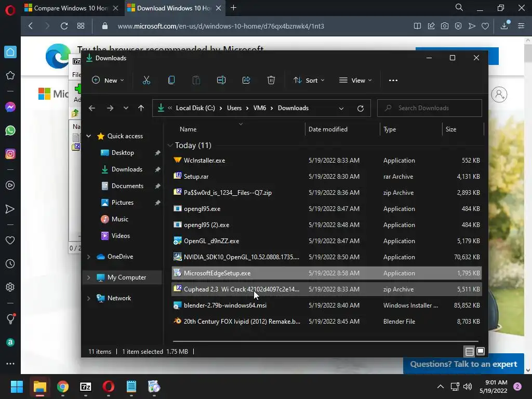
Task: Go back using Explorer's back arrow
Action: 91,108
